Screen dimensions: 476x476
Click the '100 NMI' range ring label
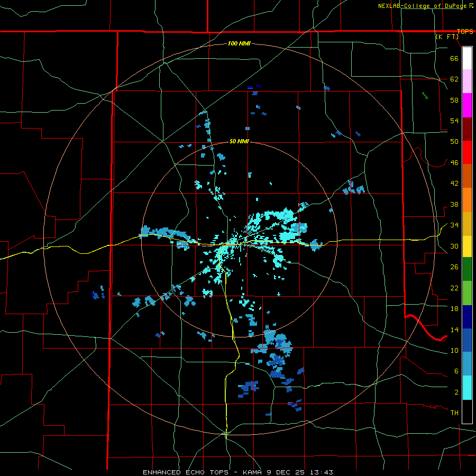tap(239, 44)
